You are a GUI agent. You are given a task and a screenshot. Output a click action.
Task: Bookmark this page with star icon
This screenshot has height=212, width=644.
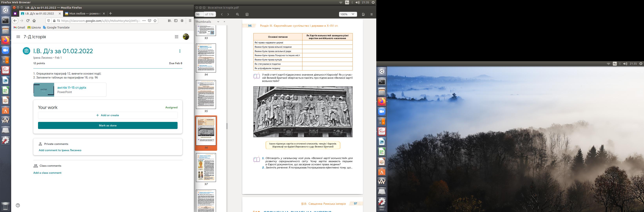click(x=155, y=21)
